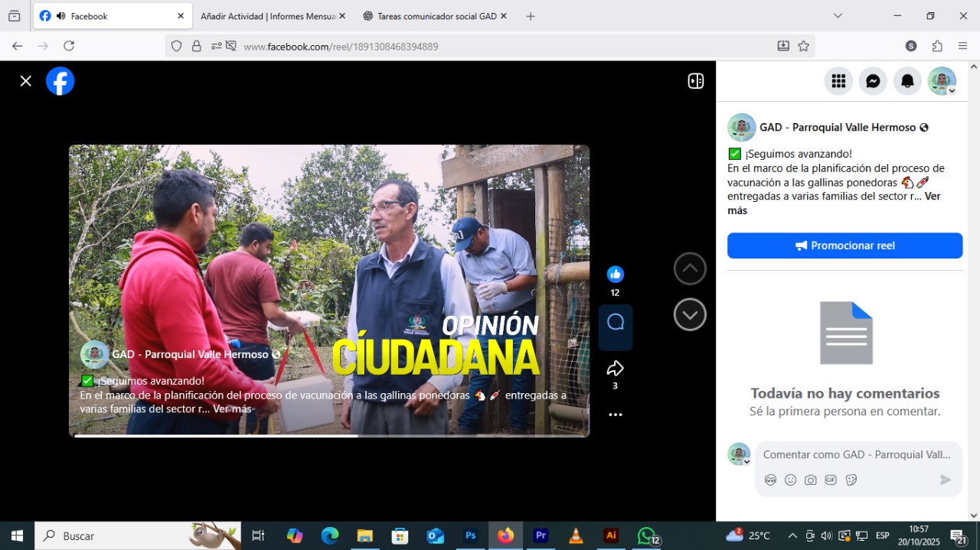Attach a photo using camera icon
The height and width of the screenshot is (550, 980).
point(810,480)
